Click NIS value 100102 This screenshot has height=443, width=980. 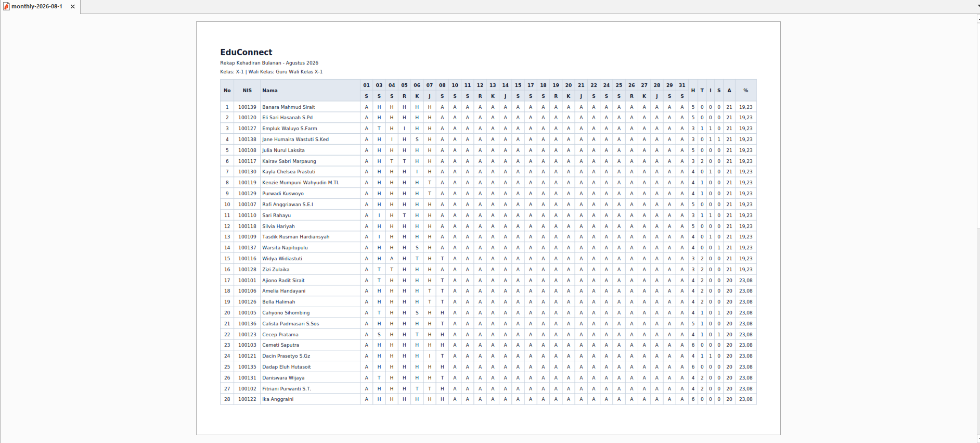(247, 389)
